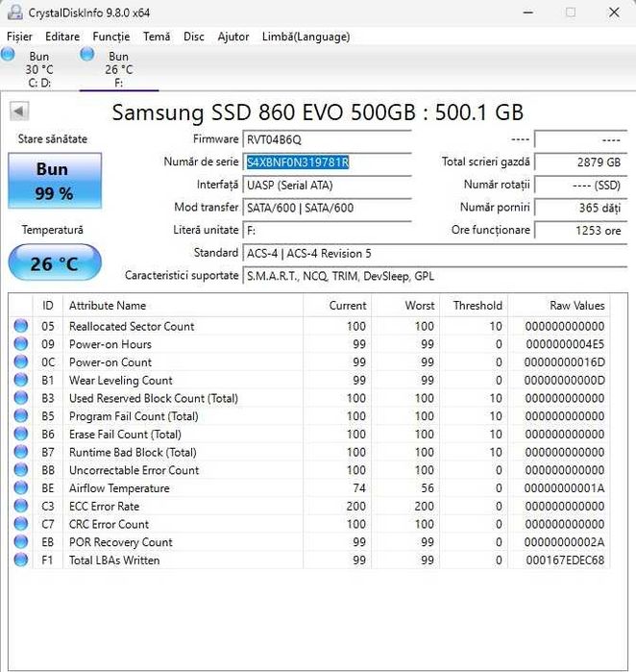Close the CrystalDiskInfo window
Image resolution: width=636 pixels, height=672 pixels.
(x=614, y=12)
